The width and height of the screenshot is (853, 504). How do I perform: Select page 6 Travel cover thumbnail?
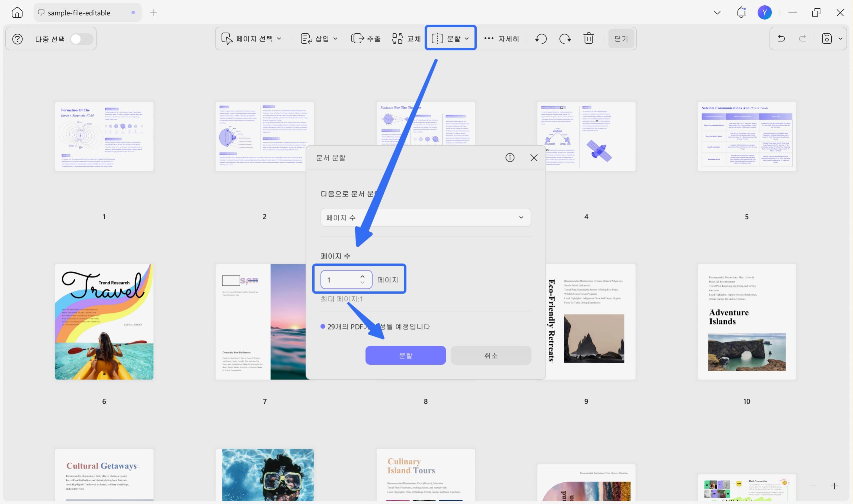pos(104,322)
